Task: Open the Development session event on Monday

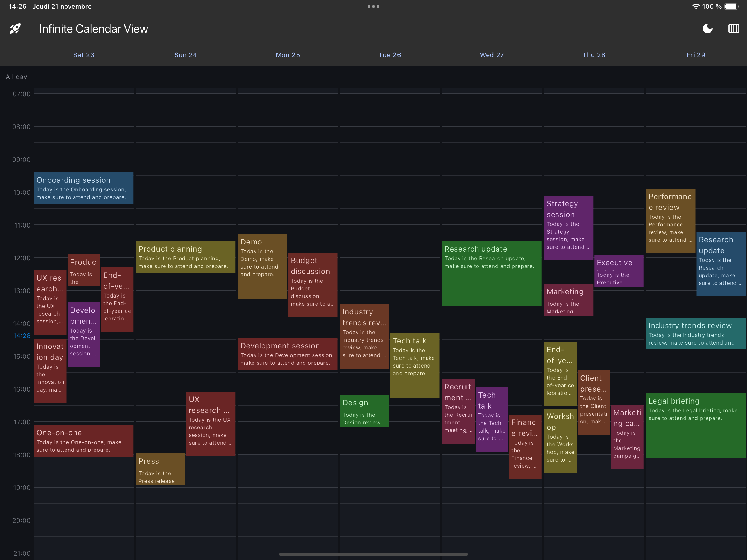Action: click(x=287, y=354)
